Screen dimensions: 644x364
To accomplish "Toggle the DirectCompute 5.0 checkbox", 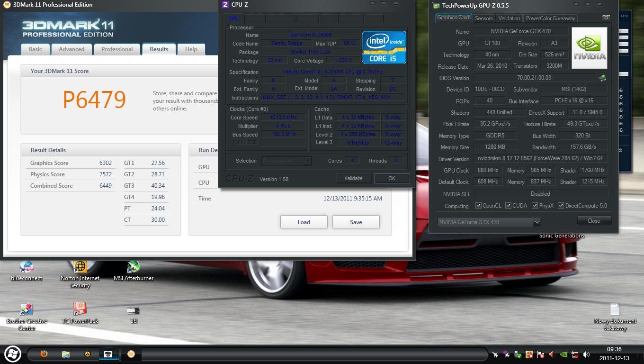I will click(x=561, y=206).
